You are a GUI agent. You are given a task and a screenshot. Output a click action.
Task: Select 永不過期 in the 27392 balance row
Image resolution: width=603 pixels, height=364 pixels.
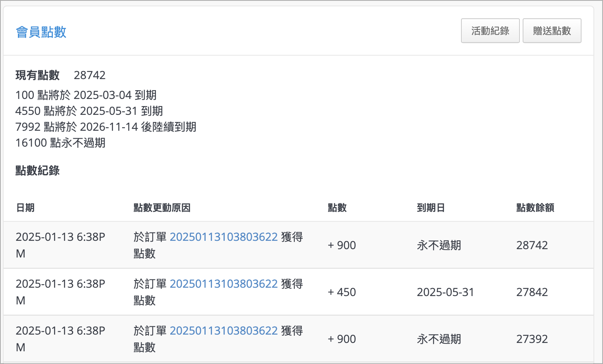(439, 339)
